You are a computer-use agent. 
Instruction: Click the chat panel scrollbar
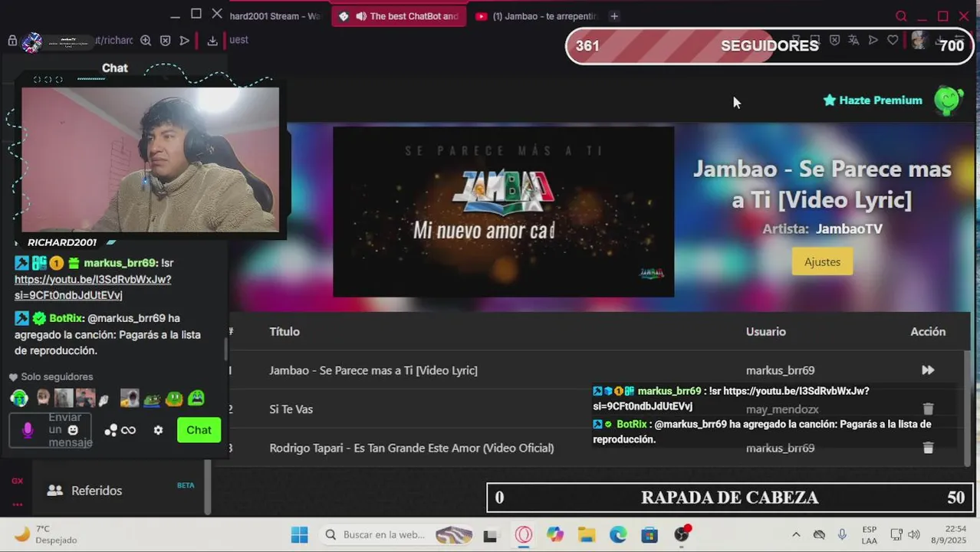point(225,349)
